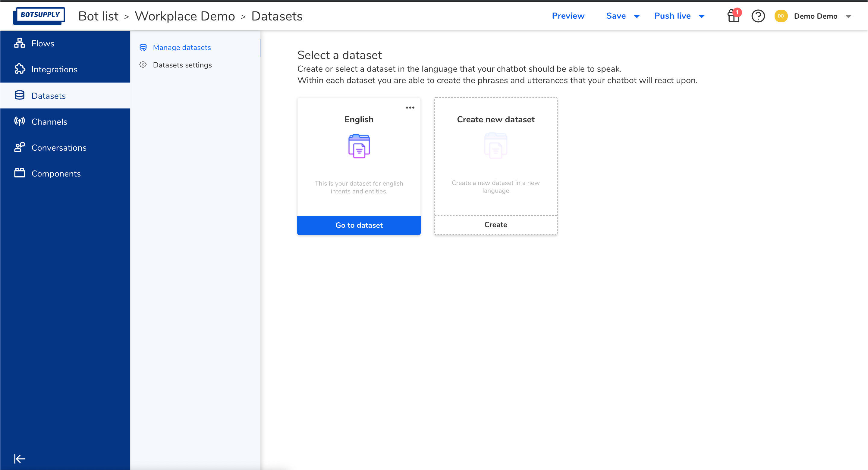The width and height of the screenshot is (868, 470).
Task: Open options menu on English dataset card
Action: point(410,108)
